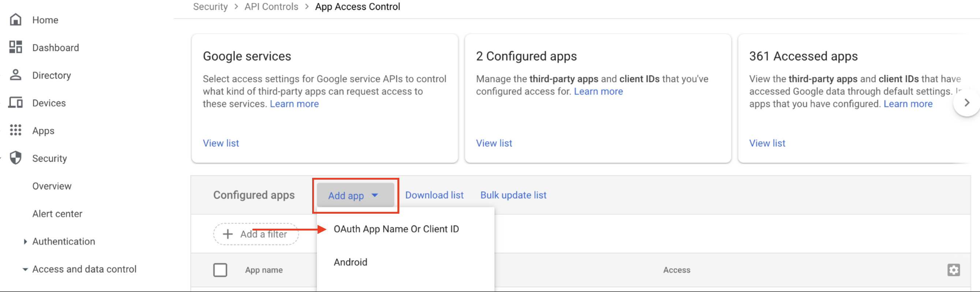Image resolution: width=980 pixels, height=292 pixels.
Task: Go to Directory in the sidebar
Action: (52, 75)
